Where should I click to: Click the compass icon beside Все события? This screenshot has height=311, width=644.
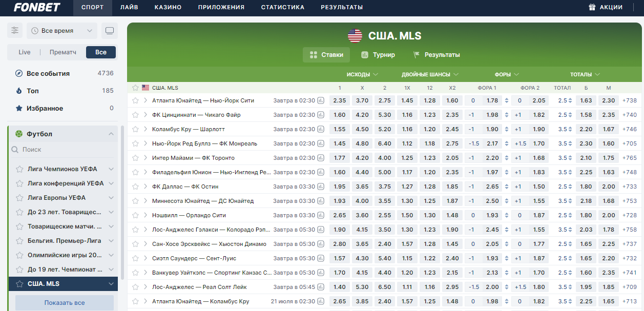click(x=19, y=73)
